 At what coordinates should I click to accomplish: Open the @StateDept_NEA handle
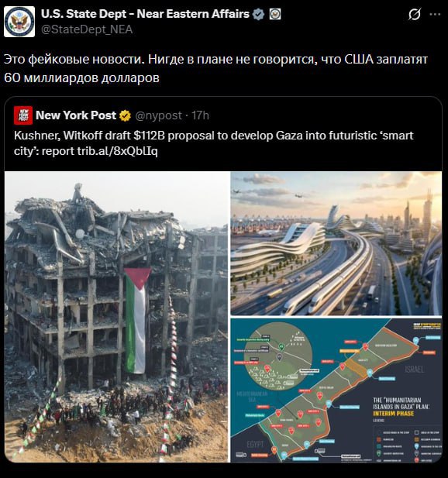87,29
